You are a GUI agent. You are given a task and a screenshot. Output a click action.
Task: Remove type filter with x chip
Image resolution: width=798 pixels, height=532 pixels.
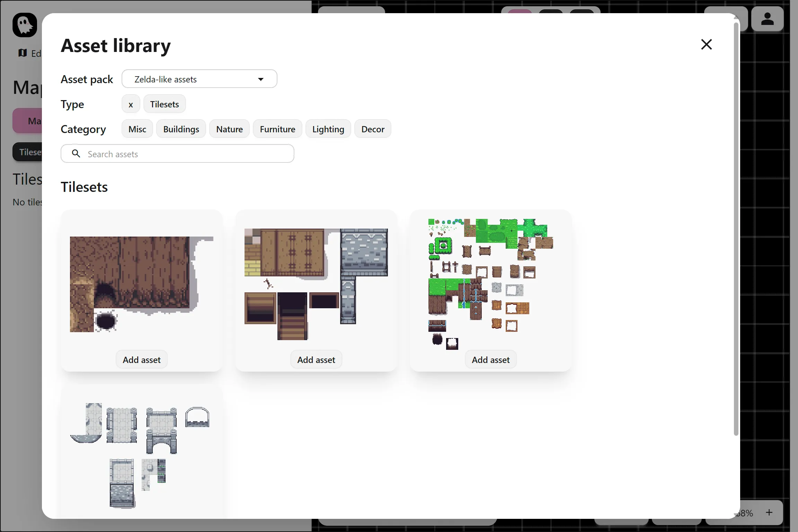131,104
